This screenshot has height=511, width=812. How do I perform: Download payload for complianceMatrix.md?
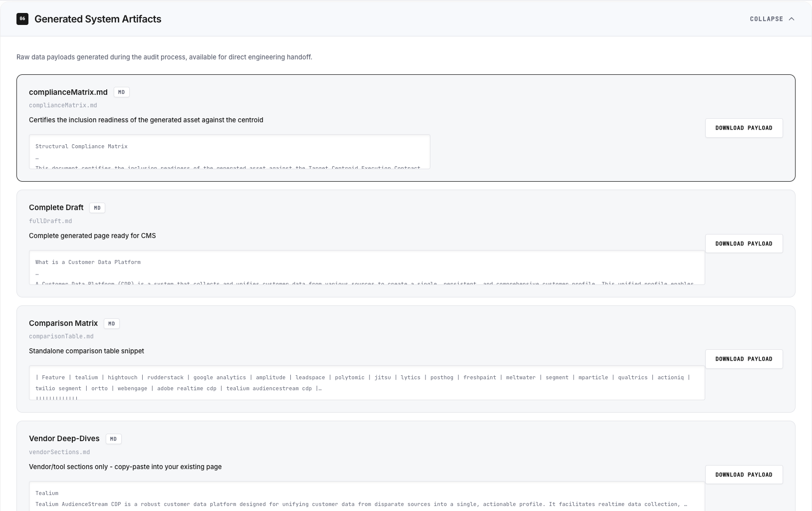744,128
